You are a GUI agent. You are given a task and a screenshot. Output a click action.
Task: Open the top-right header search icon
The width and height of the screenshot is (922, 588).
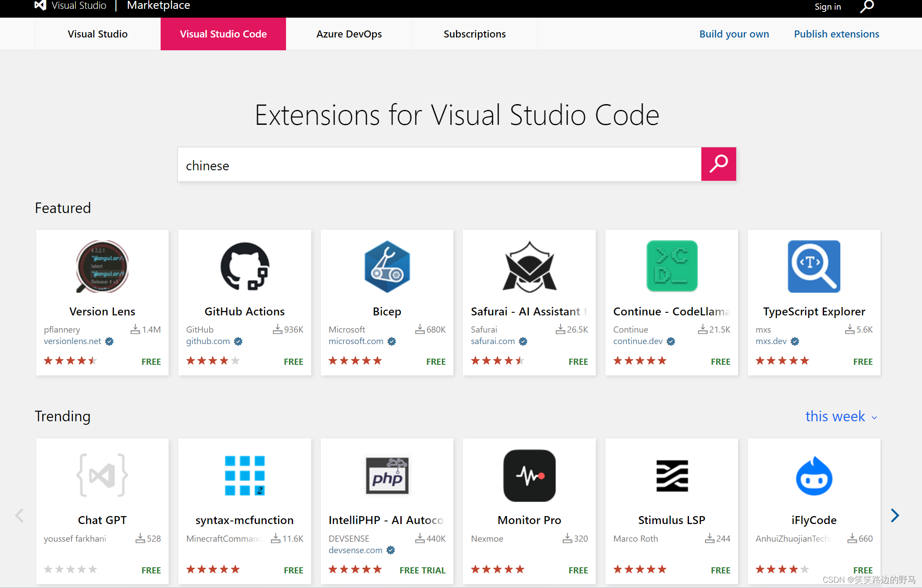click(866, 7)
